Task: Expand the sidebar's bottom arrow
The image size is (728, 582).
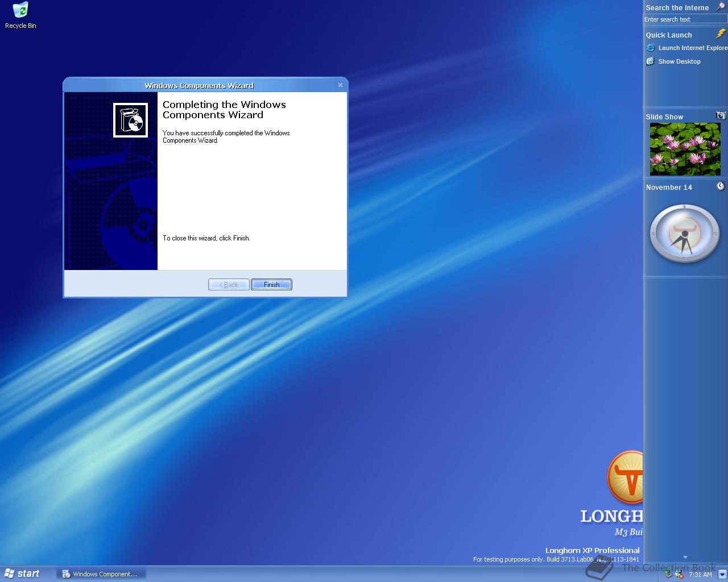Action: pyautogui.click(x=685, y=557)
